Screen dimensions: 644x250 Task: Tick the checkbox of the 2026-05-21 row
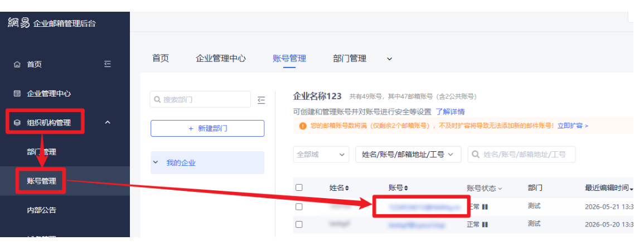pos(299,207)
